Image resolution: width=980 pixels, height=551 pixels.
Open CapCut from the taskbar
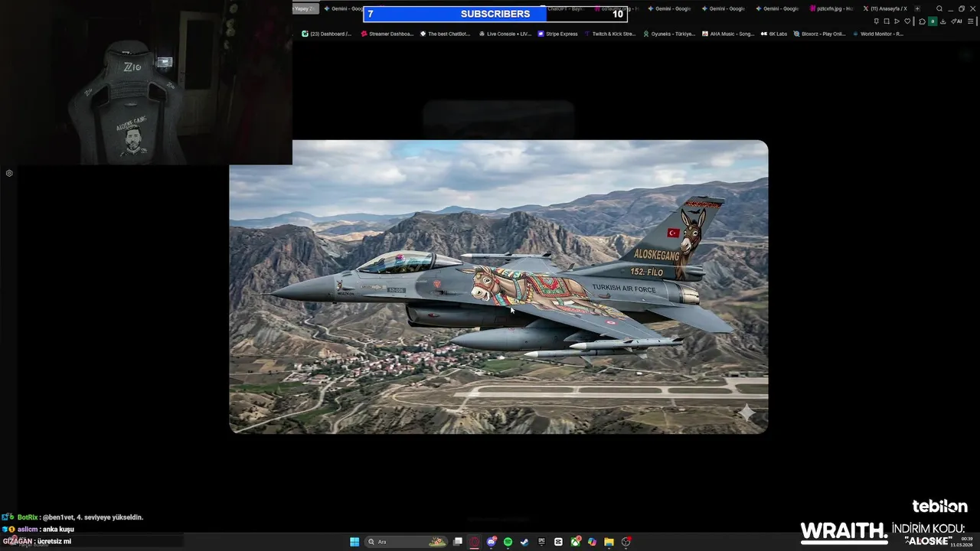click(x=558, y=542)
